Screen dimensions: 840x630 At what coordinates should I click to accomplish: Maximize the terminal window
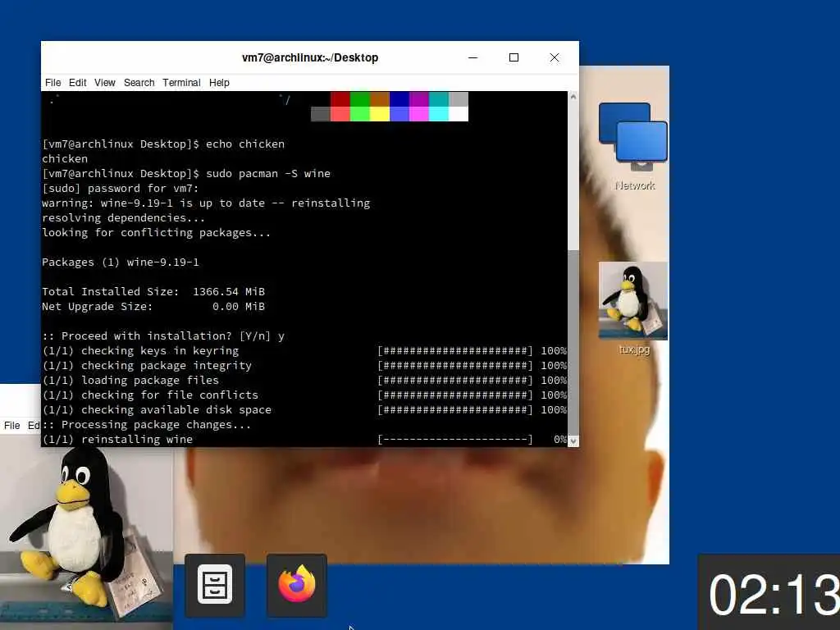[x=514, y=57]
